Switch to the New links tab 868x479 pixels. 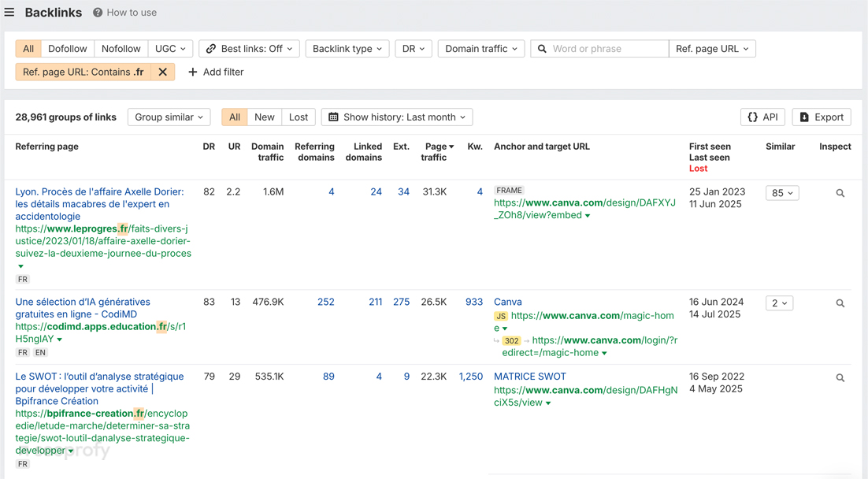click(265, 117)
